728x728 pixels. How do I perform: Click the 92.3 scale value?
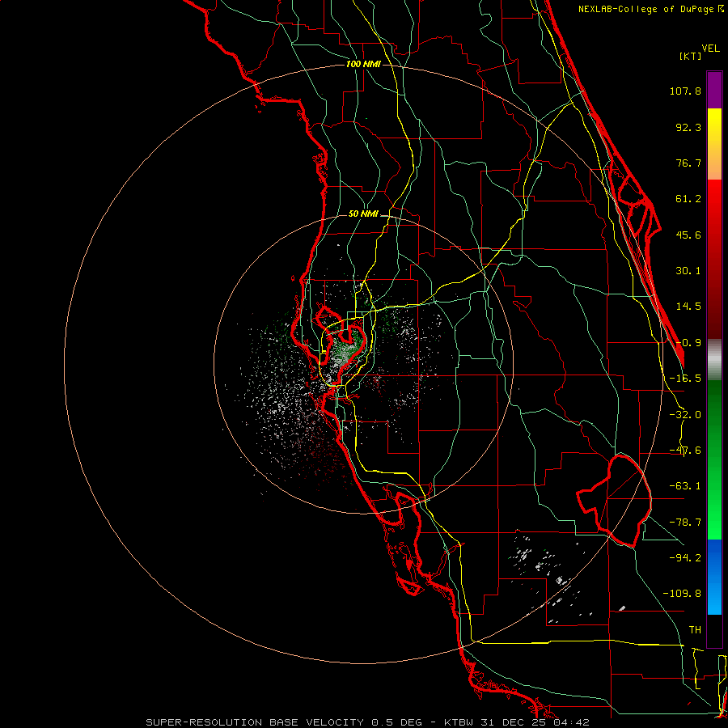point(688,127)
